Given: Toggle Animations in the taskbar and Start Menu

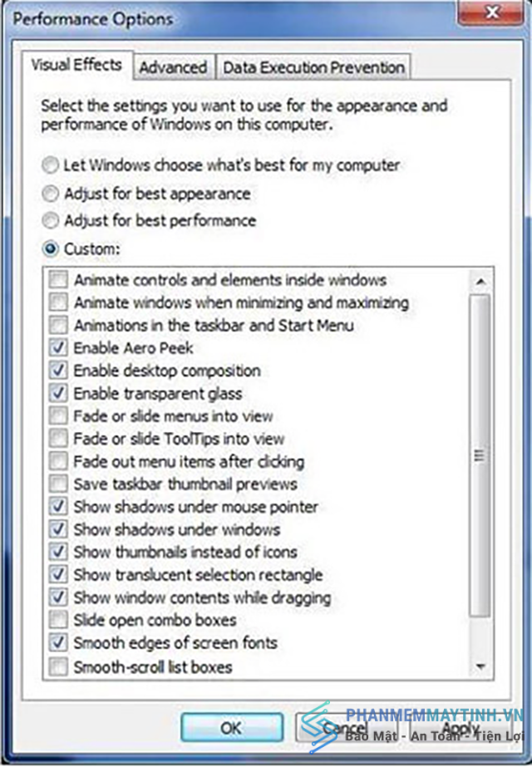Looking at the screenshot, I should tap(58, 325).
